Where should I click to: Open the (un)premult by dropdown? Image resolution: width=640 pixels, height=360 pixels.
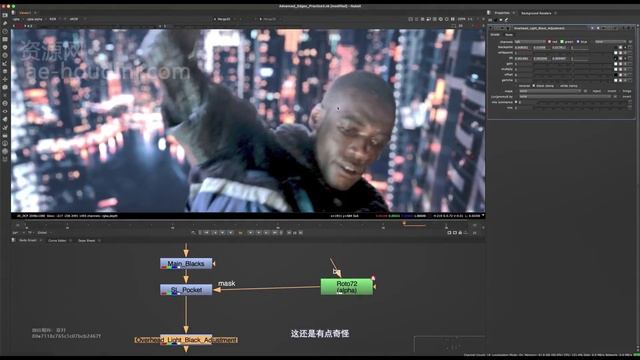pos(565,97)
